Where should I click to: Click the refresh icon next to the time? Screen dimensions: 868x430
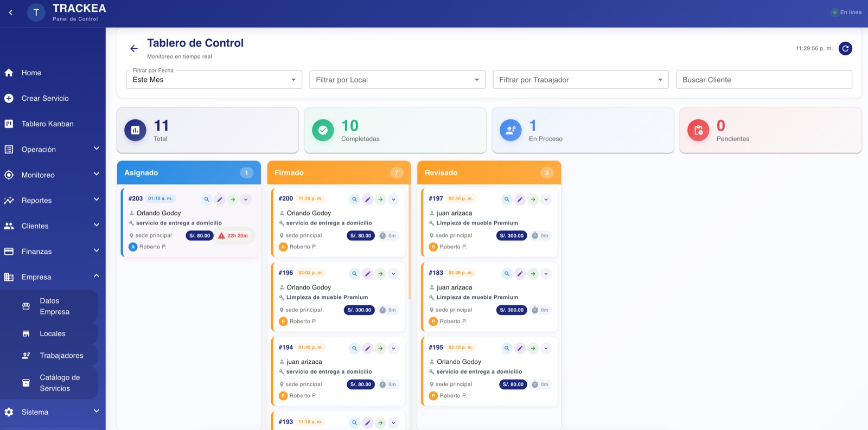(x=845, y=49)
